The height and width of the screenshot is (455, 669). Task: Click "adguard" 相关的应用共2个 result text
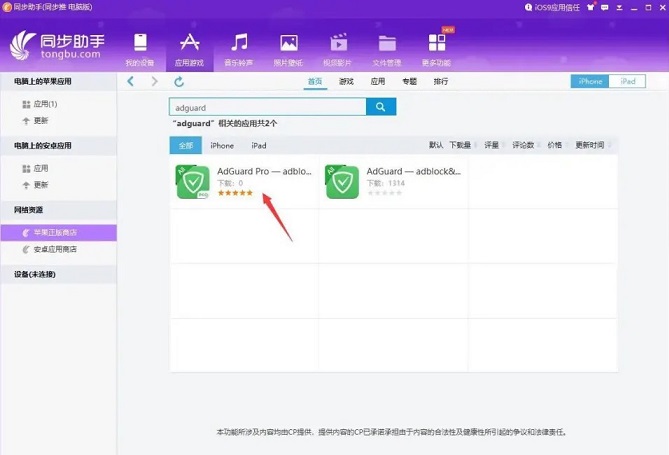point(224,123)
